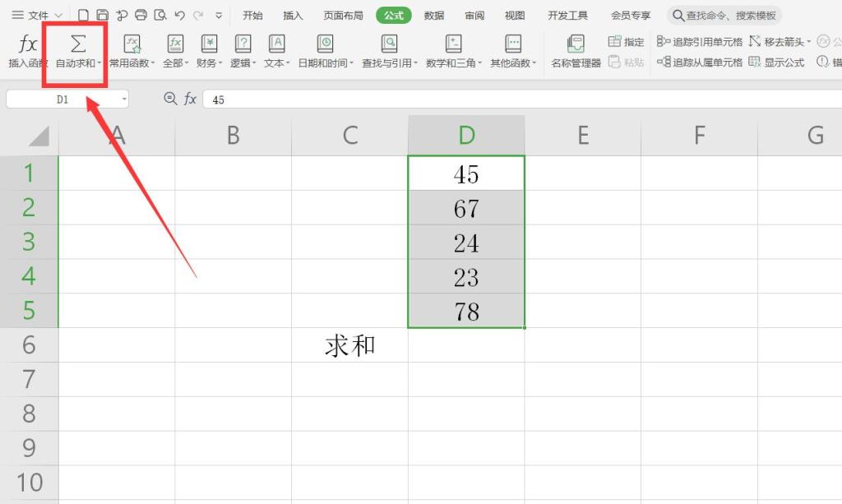Switch to the Home (开始) tab

click(x=252, y=15)
